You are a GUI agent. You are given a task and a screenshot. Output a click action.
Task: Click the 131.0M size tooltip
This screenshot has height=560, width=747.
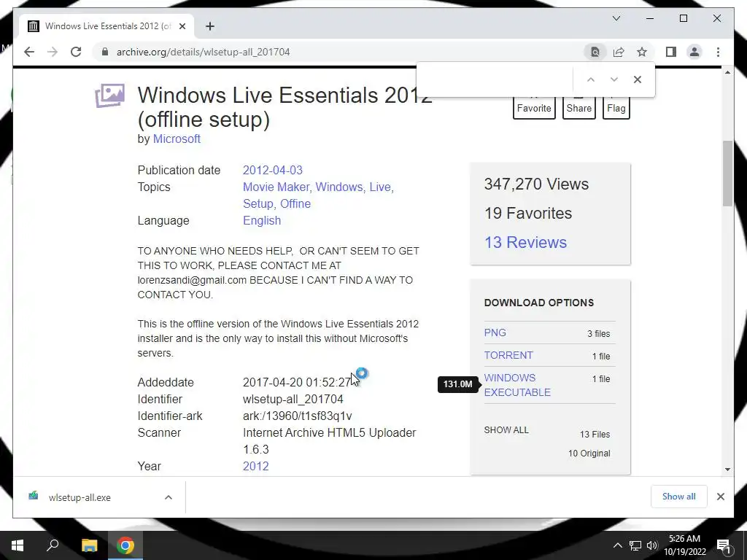coord(458,384)
